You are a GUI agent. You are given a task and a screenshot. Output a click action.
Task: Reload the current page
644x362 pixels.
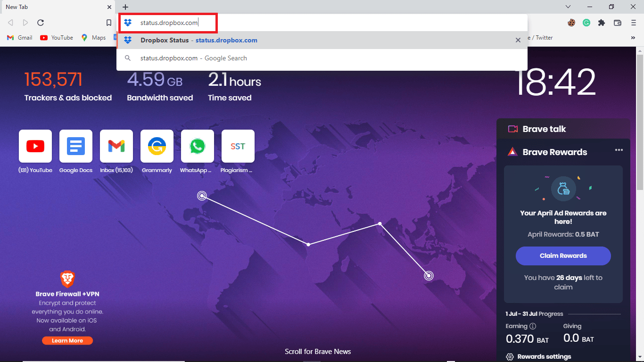pyautogui.click(x=41, y=23)
